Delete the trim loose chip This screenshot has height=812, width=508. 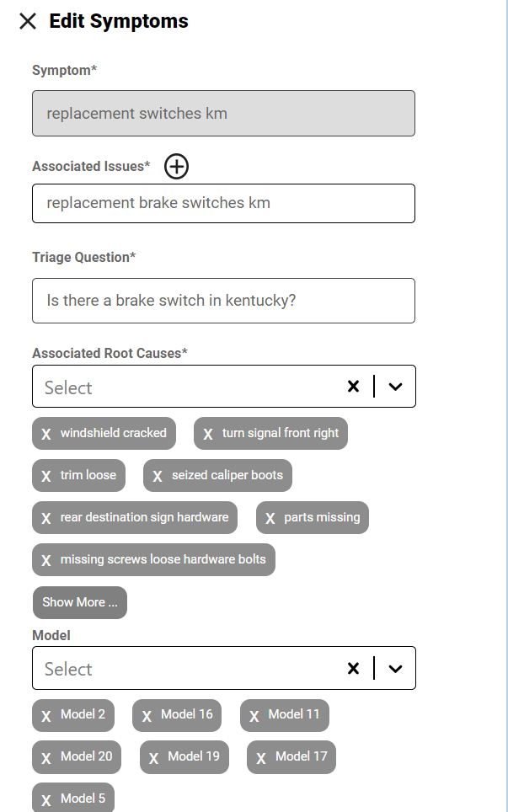click(x=46, y=476)
